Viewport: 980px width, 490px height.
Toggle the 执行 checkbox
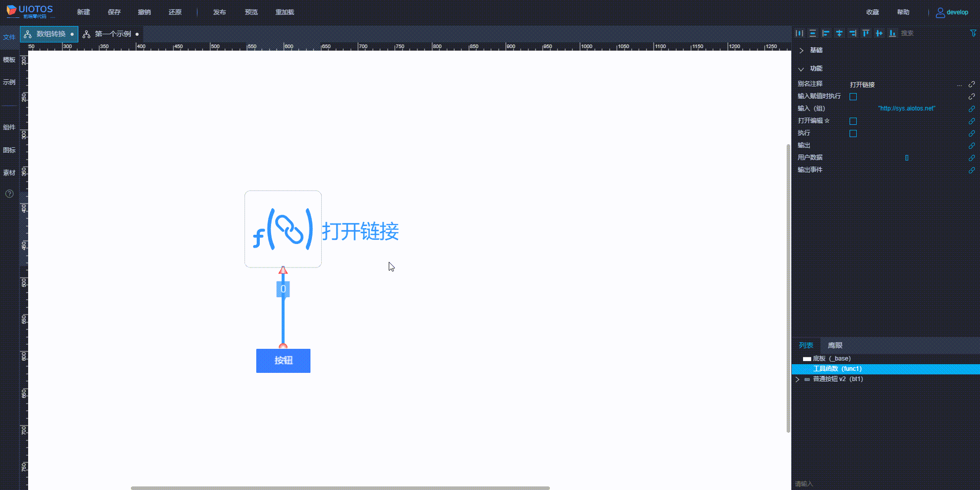pyautogui.click(x=853, y=133)
